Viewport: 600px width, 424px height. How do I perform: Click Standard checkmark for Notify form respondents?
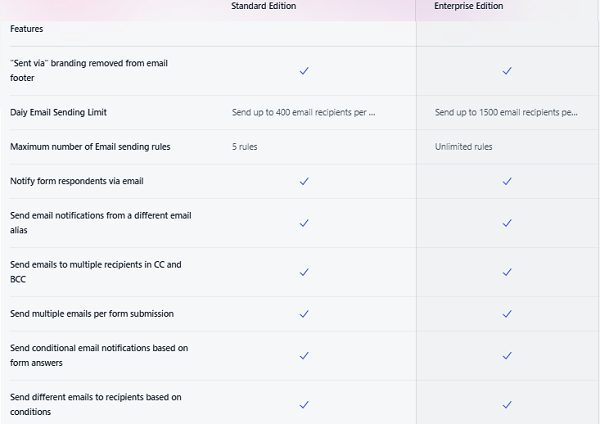[304, 181]
